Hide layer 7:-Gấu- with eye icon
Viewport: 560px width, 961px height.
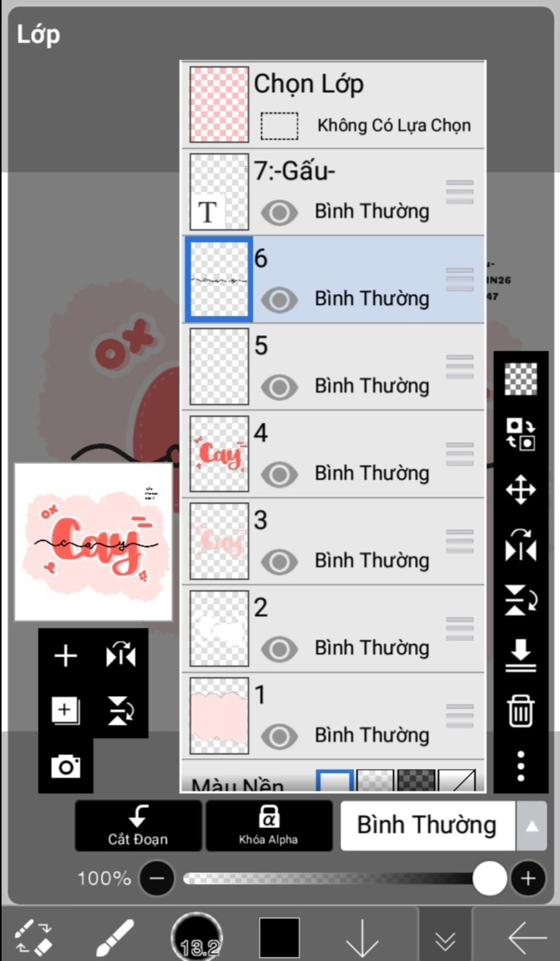(279, 212)
